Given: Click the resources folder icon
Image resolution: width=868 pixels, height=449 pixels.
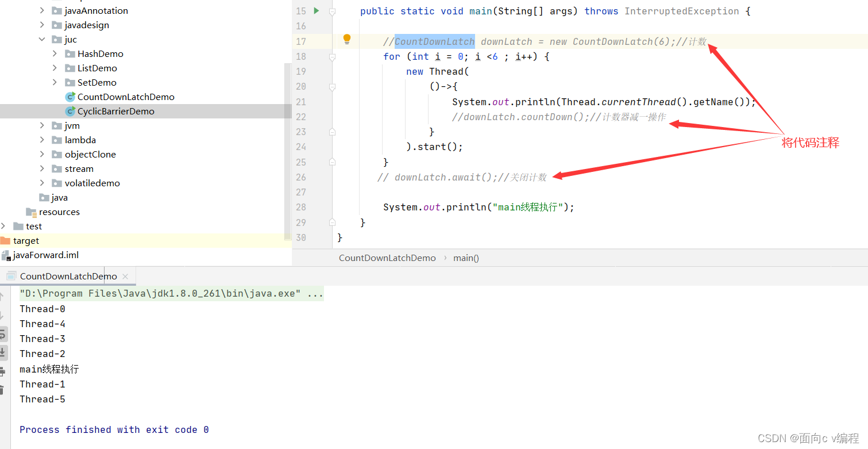Looking at the screenshot, I should pos(31,212).
